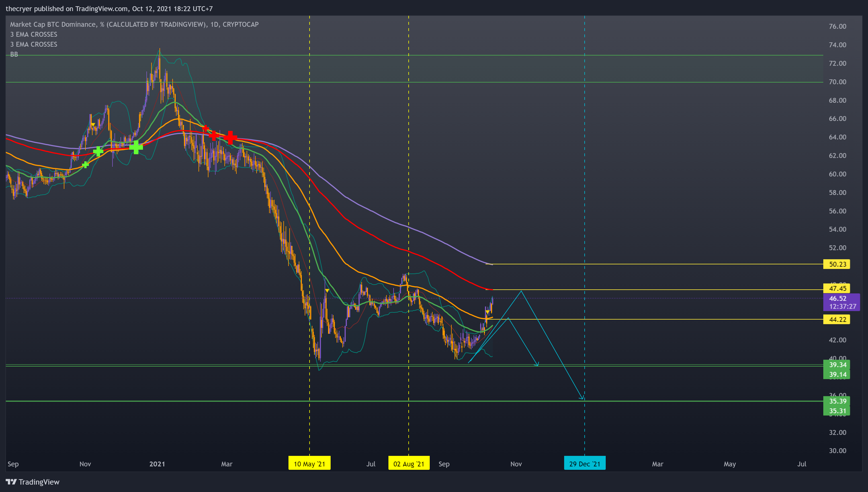The image size is (868, 492).
Task: Click the countdown timer 12:37:27
Action: 842,306
